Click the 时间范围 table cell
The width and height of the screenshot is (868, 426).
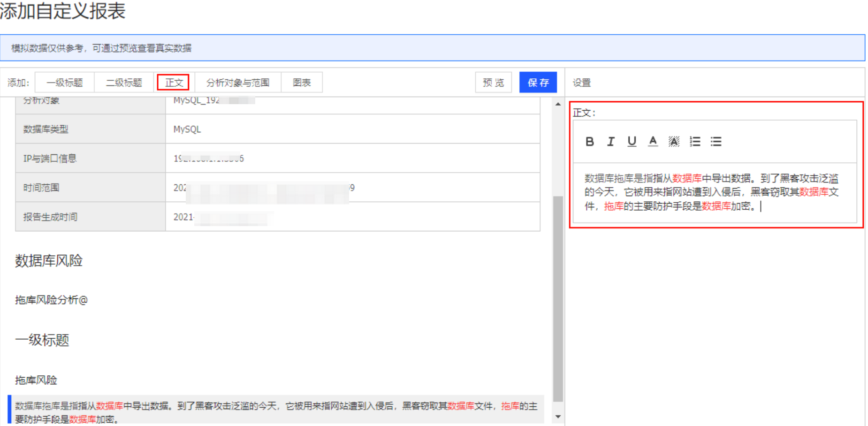click(x=91, y=188)
